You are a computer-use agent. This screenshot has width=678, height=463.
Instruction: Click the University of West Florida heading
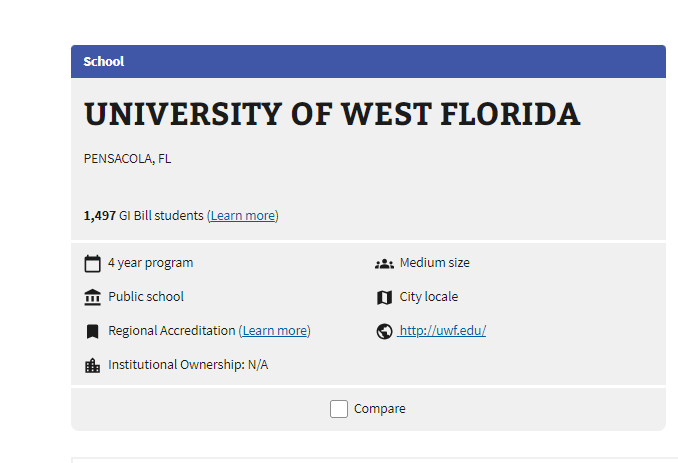click(x=332, y=114)
